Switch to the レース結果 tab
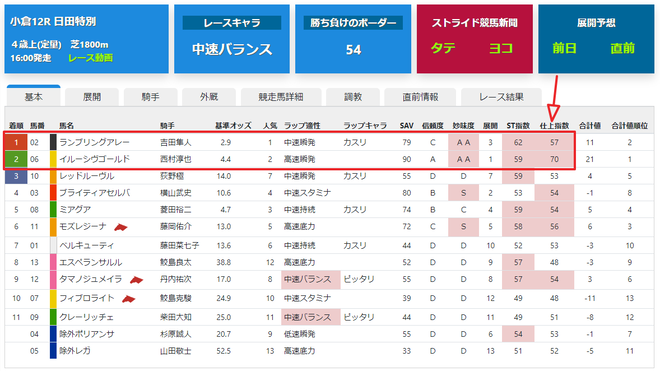The height and width of the screenshot is (371, 660). [x=501, y=97]
